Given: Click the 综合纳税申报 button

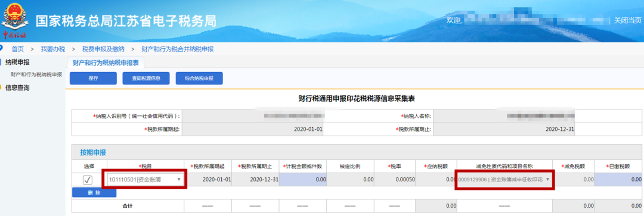Looking at the screenshot, I should coord(199,79).
